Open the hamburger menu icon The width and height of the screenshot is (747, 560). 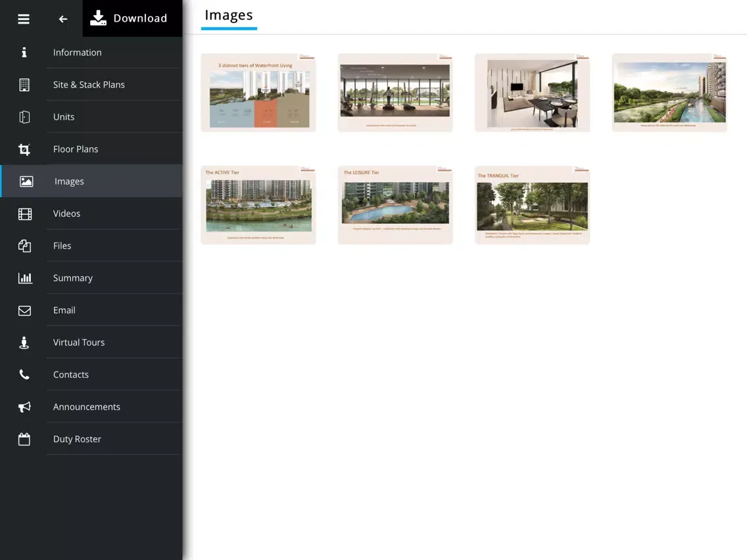24,19
